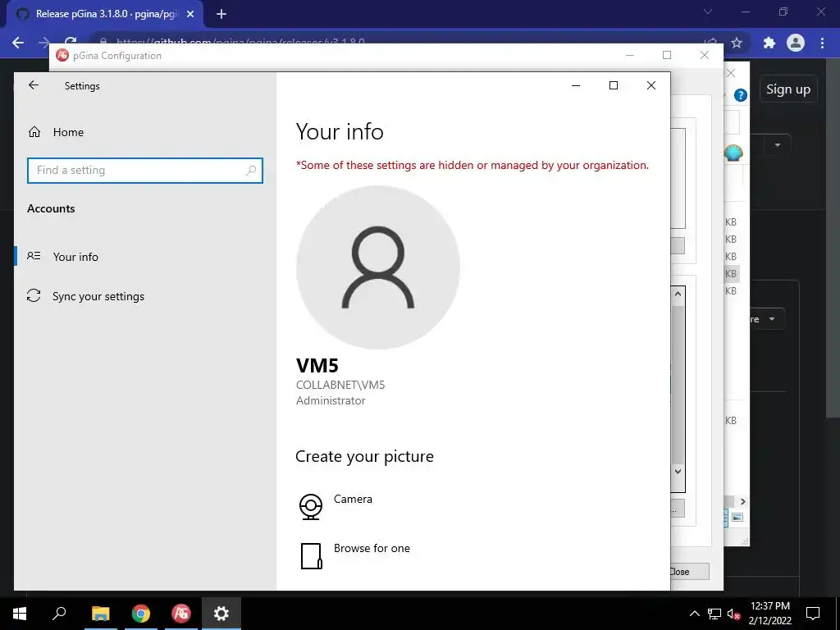Close the Release pGina browser tab
840x630 pixels.
(x=190, y=15)
